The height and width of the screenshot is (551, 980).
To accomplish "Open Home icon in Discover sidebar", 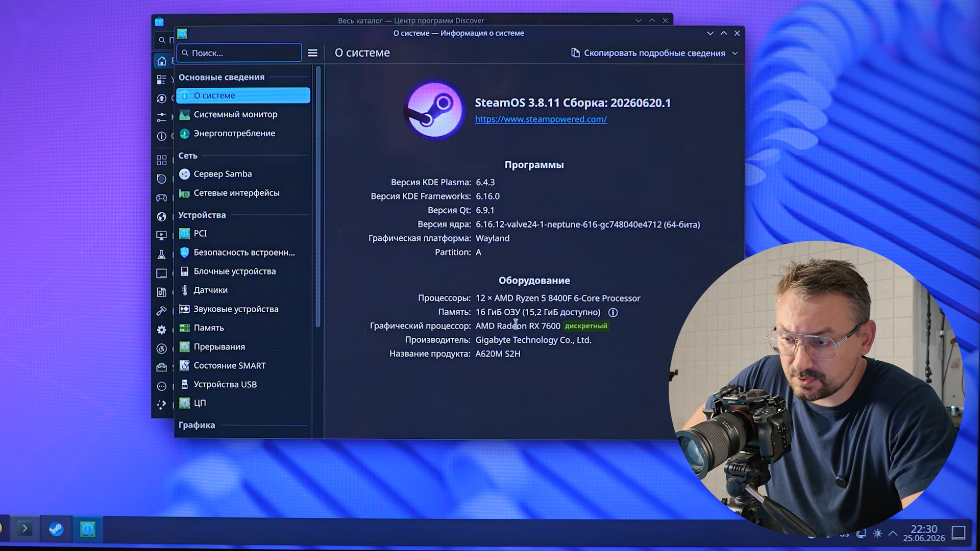I will (x=162, y=61).
